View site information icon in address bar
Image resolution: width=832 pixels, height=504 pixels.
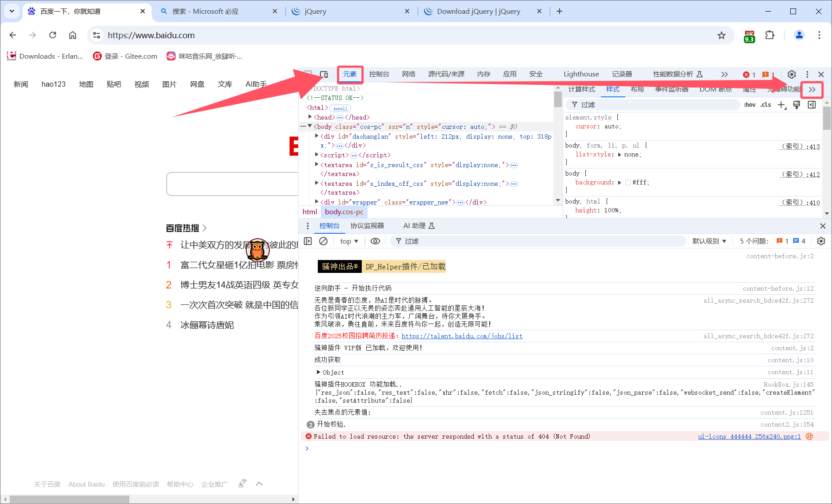pyautogui.click(x=96, y=35)
